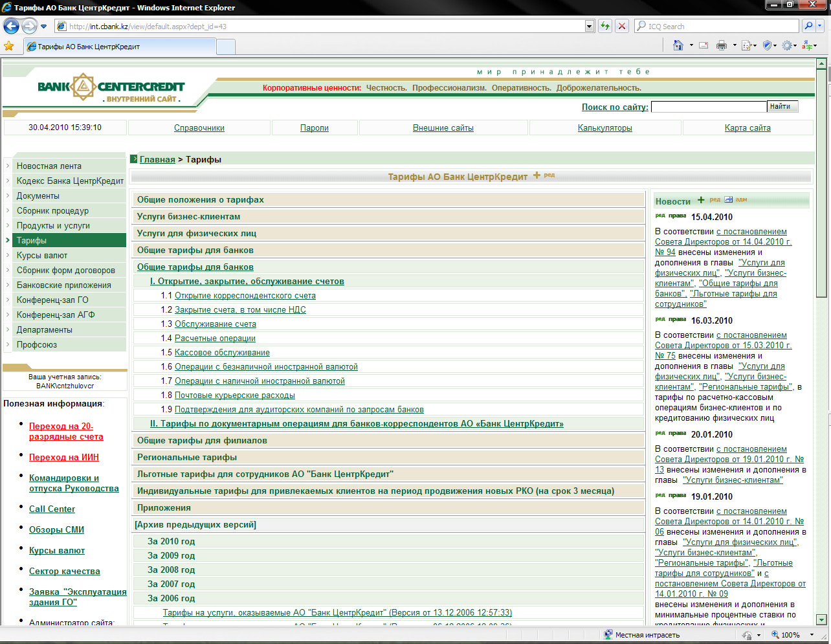Expand the За 2009 год archive row
Image resolution: width=831 pixels, height=644 pixels.
(x=388, y=555)
